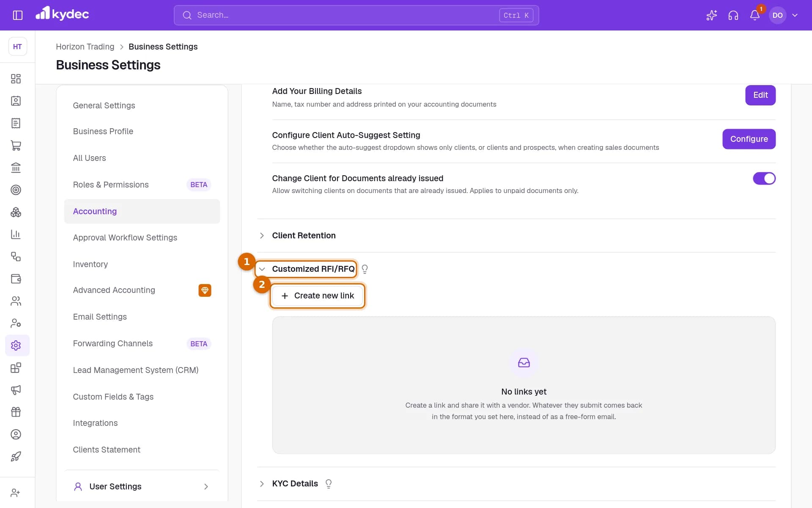Screen dimensions: 812x508
Task: Open Business Profile menu item
Action: [142, 131]
